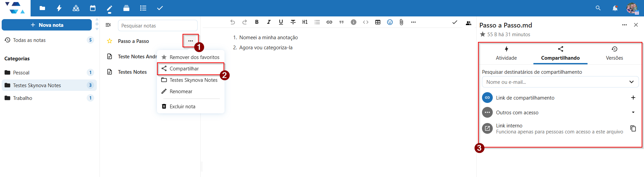Switch to the Versões tab
The height and width of the screenshot is (177, 644).
614,53
